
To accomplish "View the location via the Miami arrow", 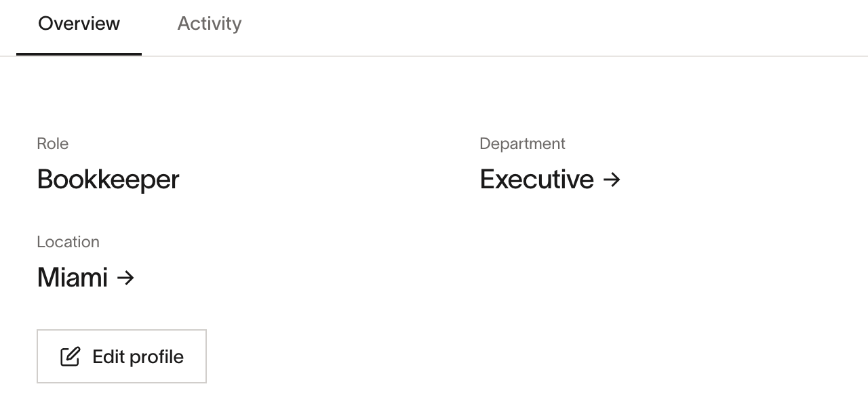I will [125, 278].
